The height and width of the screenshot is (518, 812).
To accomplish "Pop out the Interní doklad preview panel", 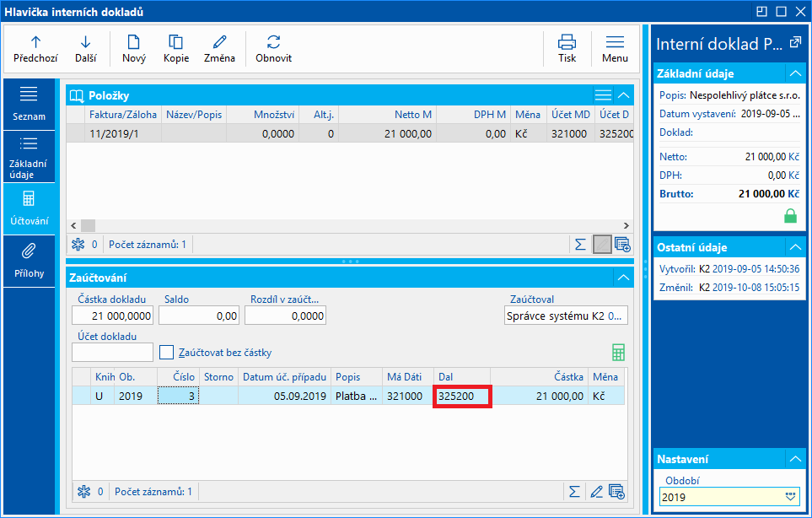I will tap(795, 43).
